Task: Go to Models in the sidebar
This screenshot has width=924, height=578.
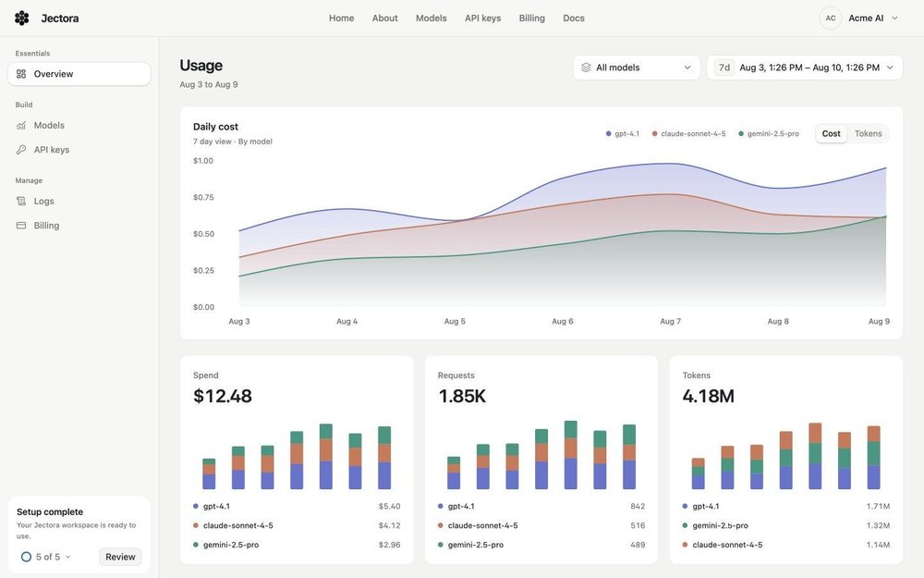Action: pyautogui.click(x=79, y=125)
